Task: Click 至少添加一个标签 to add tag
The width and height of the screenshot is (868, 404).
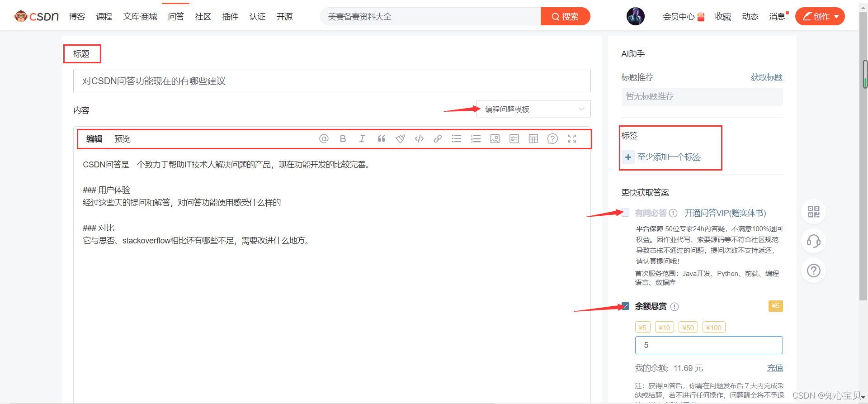Action: [x=669, y=157]
